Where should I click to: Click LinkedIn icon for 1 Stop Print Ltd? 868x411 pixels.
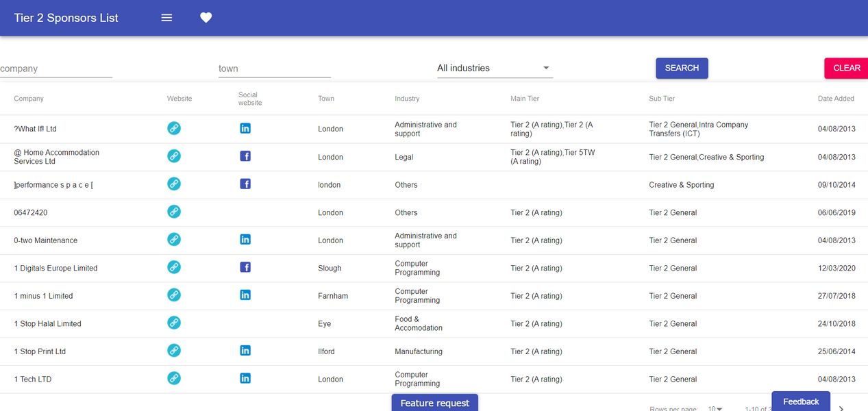click(245, 349)
